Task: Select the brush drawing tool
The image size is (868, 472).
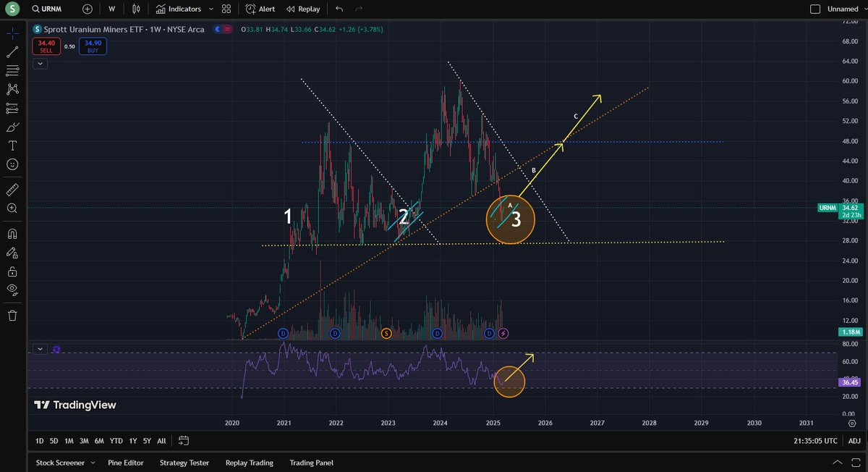Action: click(12, 127)
